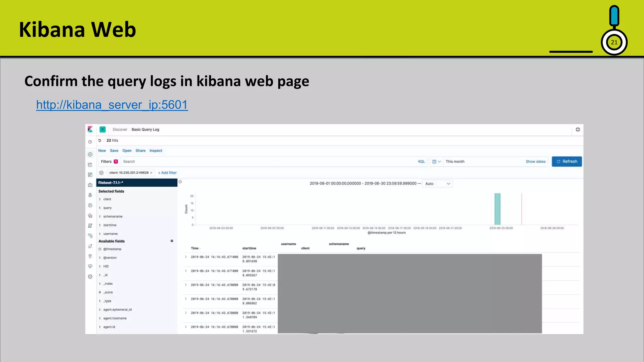Open Machine Learning icon in sidebar
Viewport: 644px width, 362px height.
coord(90,205)
